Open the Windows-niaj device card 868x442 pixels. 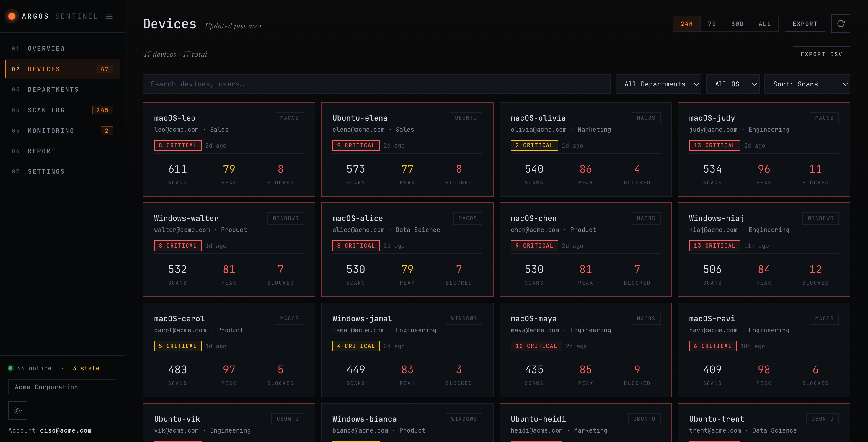click(x=764, y=249)
